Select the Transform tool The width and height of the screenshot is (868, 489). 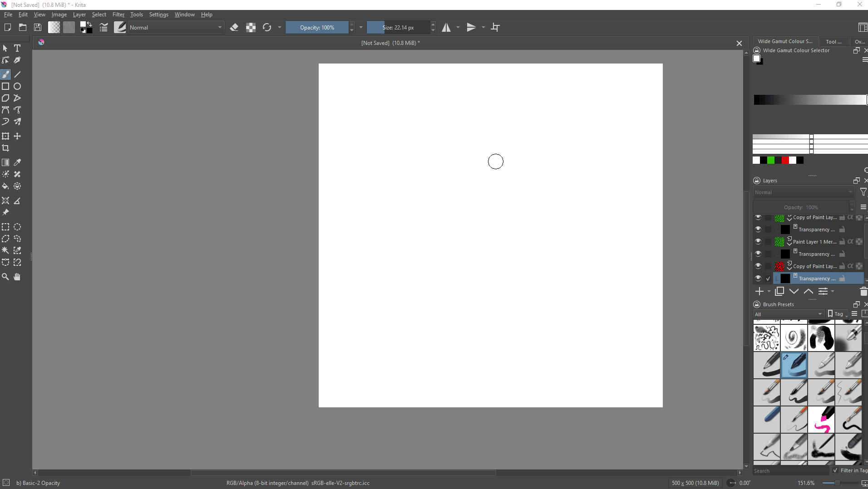(5, 136)
